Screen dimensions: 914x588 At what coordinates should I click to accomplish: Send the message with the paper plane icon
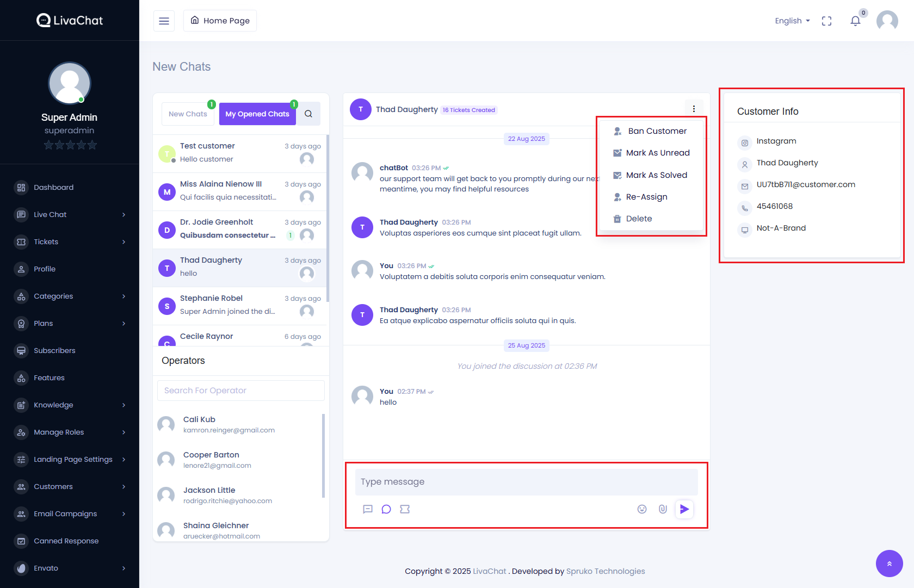point(684,509)
